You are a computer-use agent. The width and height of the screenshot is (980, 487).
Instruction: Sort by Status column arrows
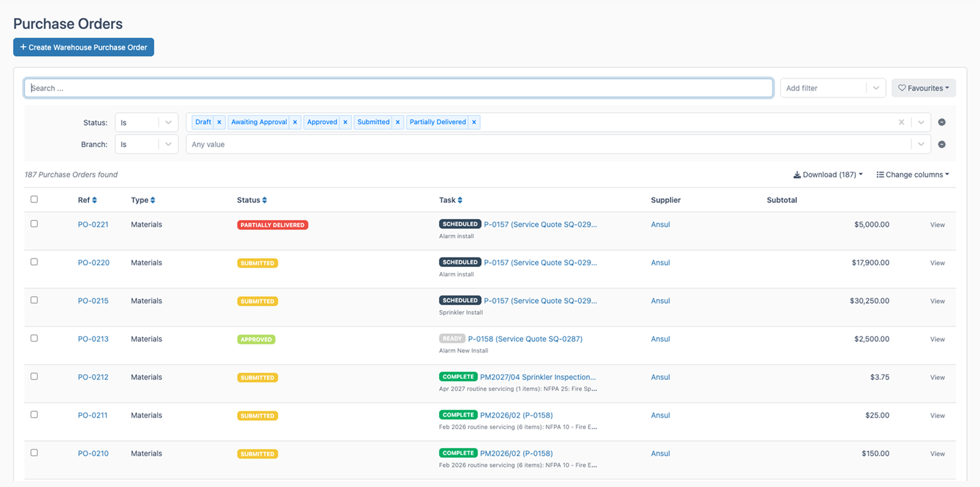click(264, 200)
